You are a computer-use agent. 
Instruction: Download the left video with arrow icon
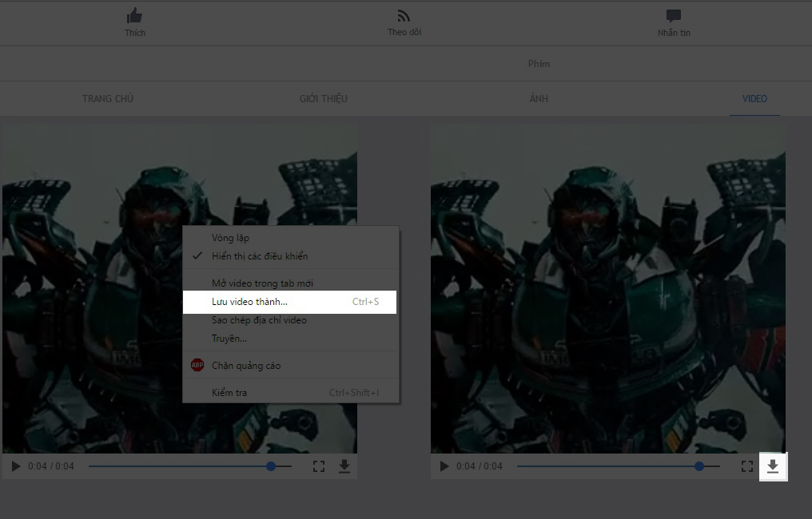click(344, 466)
